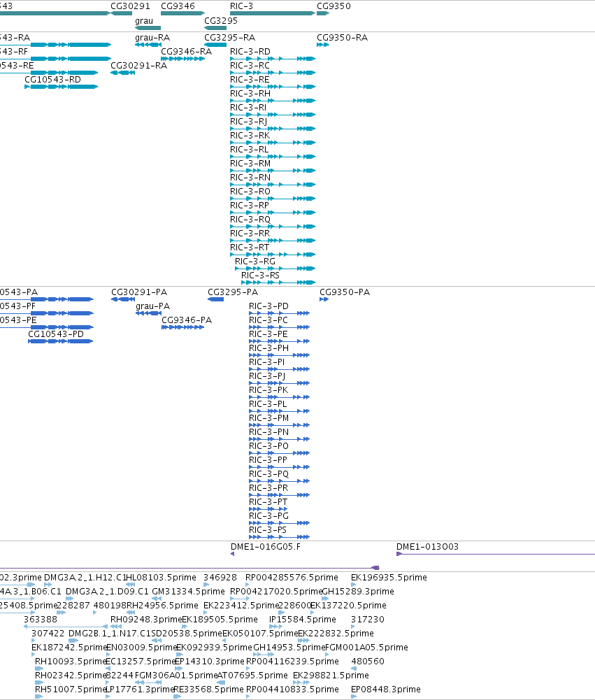Image resolution: width=595 pixels, height=700 pixels.
Task: Click the RIC-3-RI transcript label
Action: pyautogui.click(x=248, y=108)
